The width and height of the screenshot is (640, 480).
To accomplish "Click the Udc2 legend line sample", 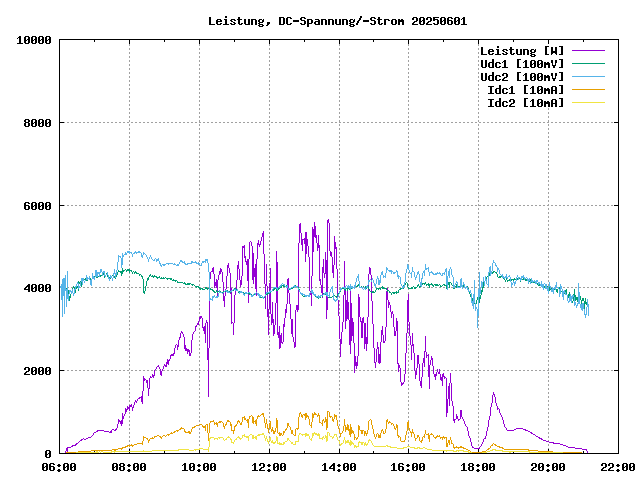I will pos(589,77).
